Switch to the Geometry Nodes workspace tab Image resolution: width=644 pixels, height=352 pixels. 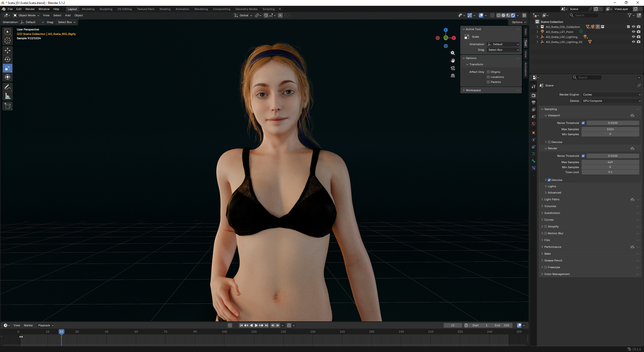coord(246,9)
